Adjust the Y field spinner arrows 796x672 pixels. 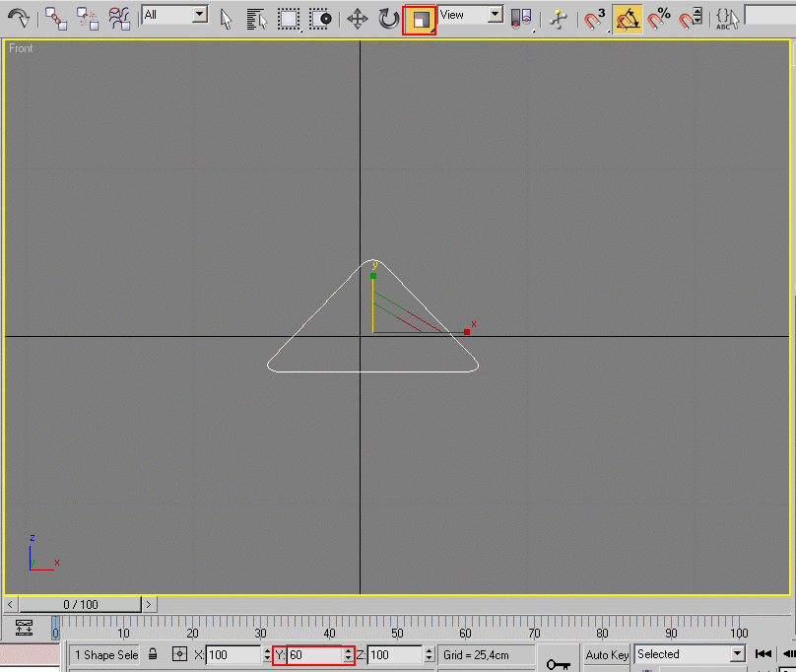[348, 654]
